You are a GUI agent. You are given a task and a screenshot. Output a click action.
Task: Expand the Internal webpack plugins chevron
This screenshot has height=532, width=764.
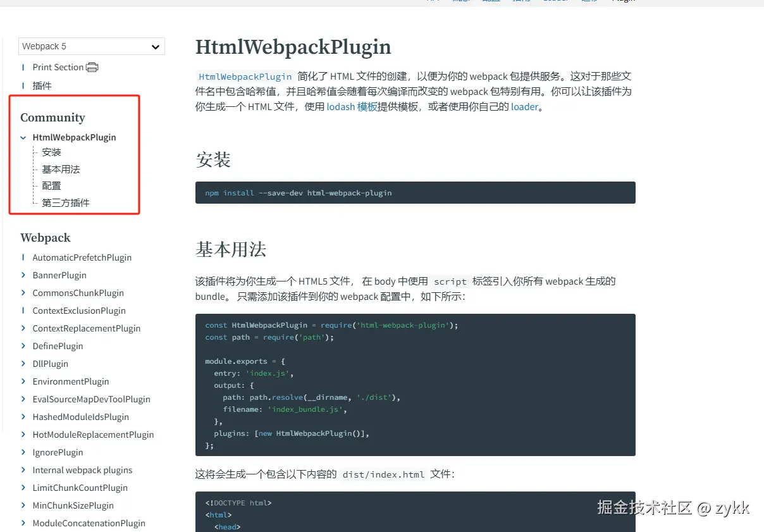pos(23,470)
